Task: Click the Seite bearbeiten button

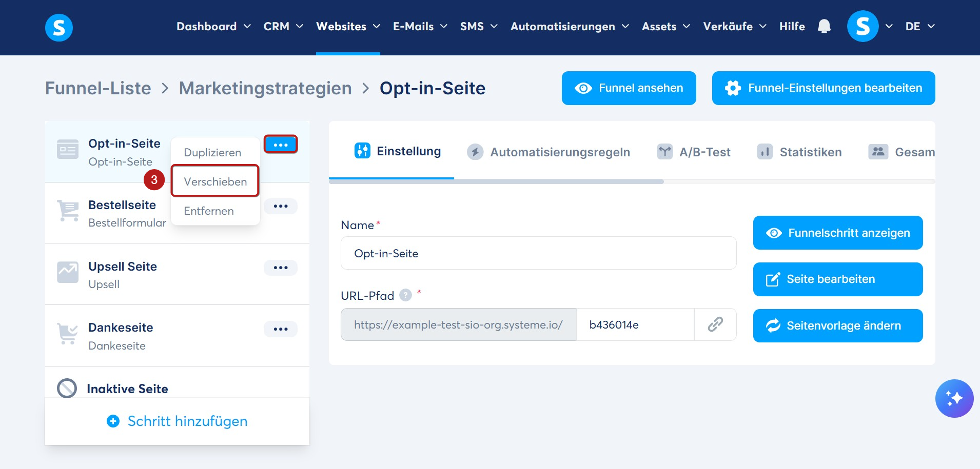Action: [x=838, y=279]
